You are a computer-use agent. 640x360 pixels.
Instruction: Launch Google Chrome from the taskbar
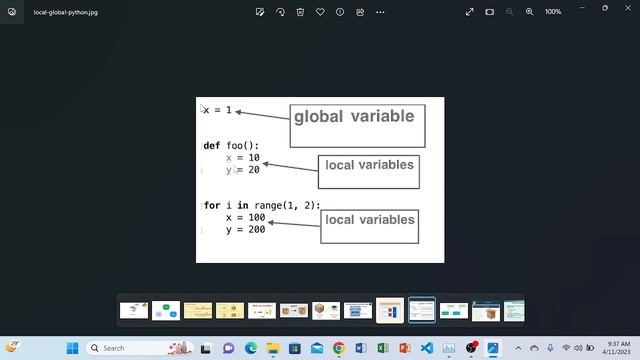339,348
